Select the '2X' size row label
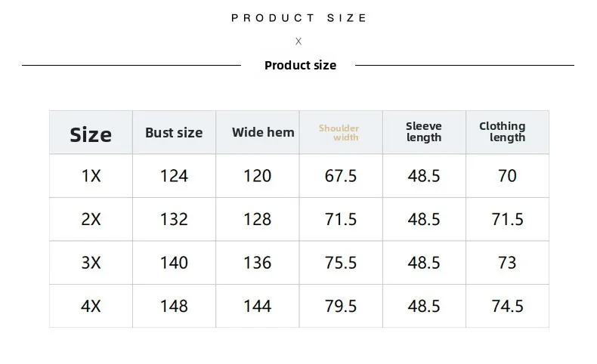Image resolution: width=597 pixels, height=364 pixels. 91,220
